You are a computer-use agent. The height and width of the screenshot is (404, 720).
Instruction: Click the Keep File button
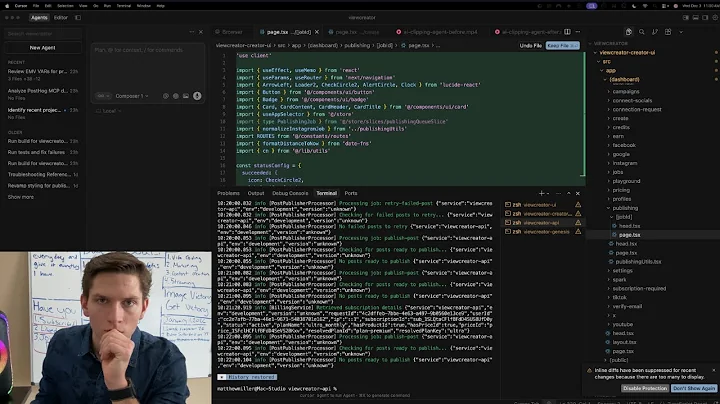click(x=562, y=45)
